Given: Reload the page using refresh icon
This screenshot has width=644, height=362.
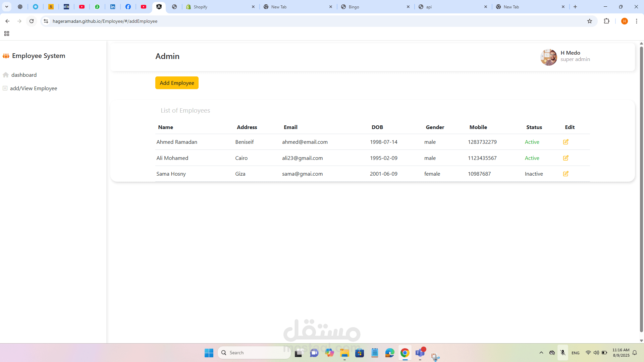Looking at the screenshot, I should point(32,21).
